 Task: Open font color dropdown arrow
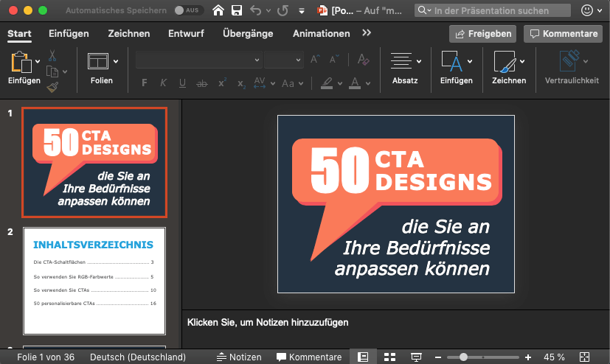pyautogui.click(x=368, y=83)
